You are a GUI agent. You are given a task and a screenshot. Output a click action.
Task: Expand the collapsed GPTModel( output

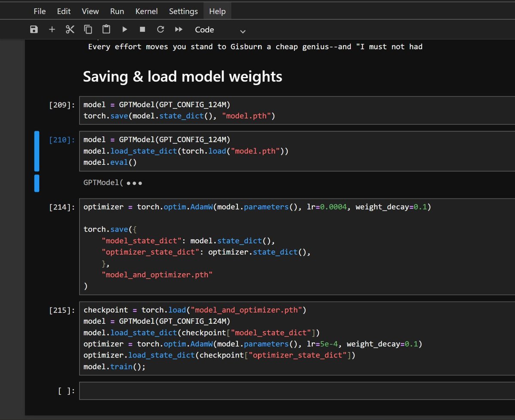pos(134,183)
